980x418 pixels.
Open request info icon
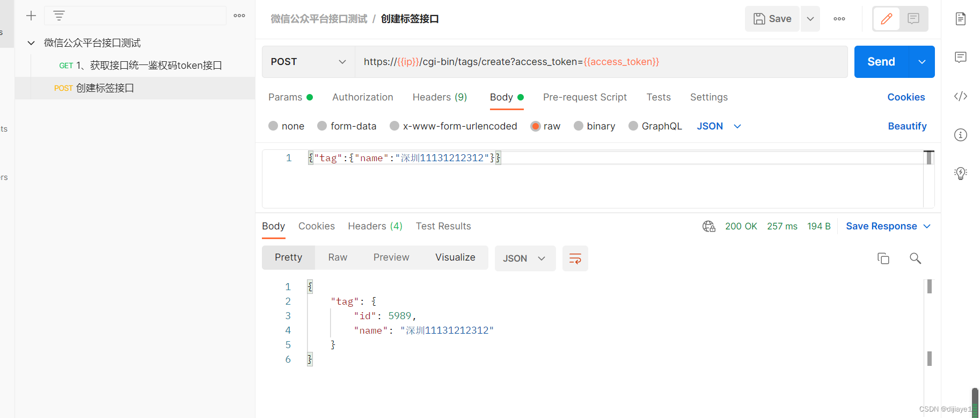(x=961, y=135)
